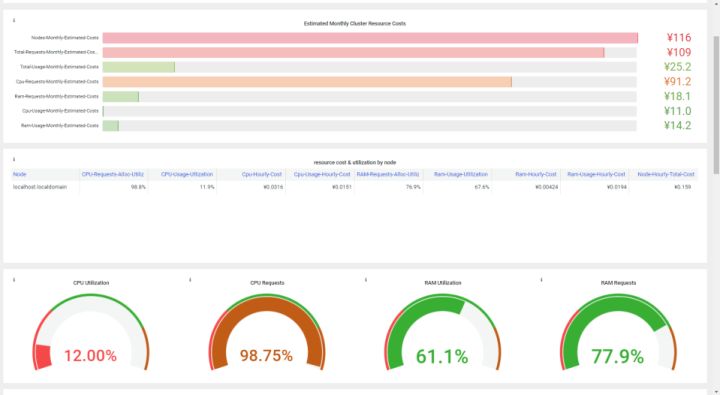This screenshot has width=720, height=395.
Task: Sort by Ram-Usage-Utilization column header
Action: 461,175
